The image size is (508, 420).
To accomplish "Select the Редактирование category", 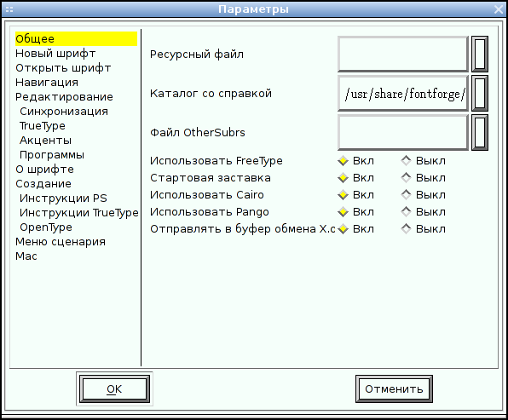I will click(64, 97).
